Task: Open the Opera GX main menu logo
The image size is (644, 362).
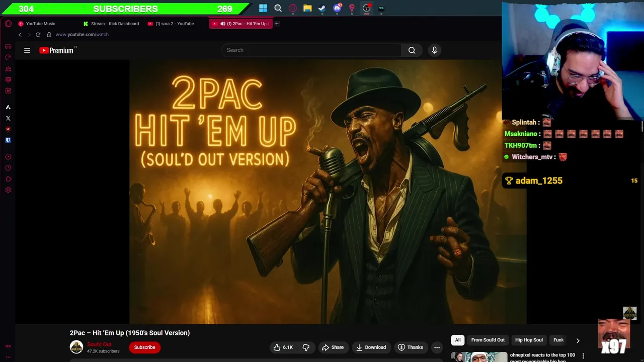Action: pyautogui.click(x=8, y=24)
